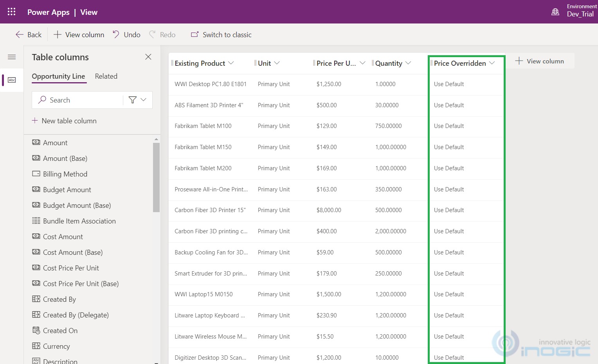Go Back using the arrow button
598x364 pixels.
[x=29, y=35]
